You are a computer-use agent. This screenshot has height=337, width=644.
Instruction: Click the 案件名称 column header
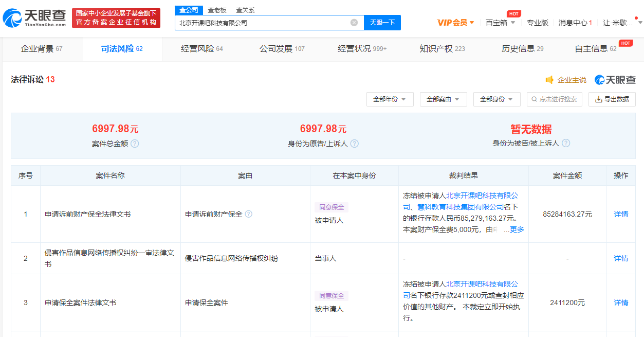111,175
